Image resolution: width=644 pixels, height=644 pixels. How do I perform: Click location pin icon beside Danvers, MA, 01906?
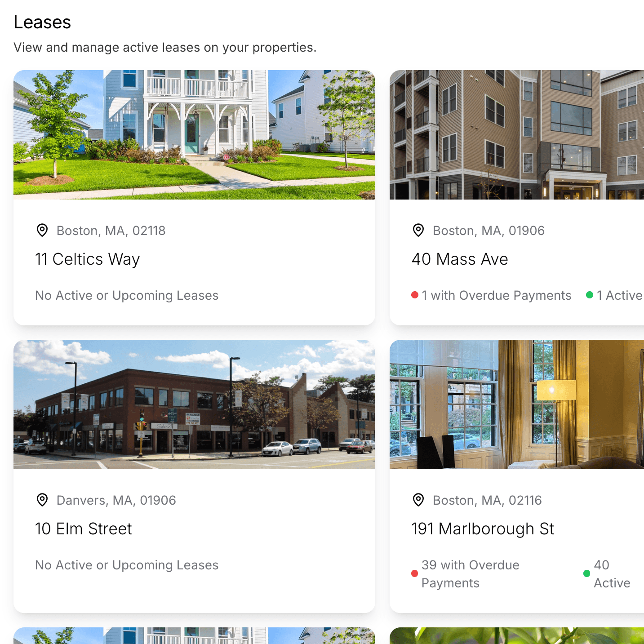[x=42, y=500]
